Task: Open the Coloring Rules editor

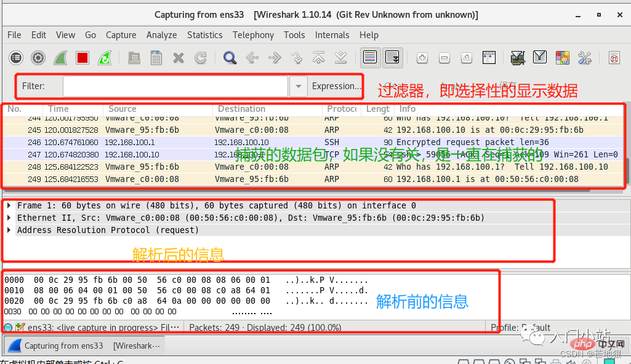Action: [562, 57]
